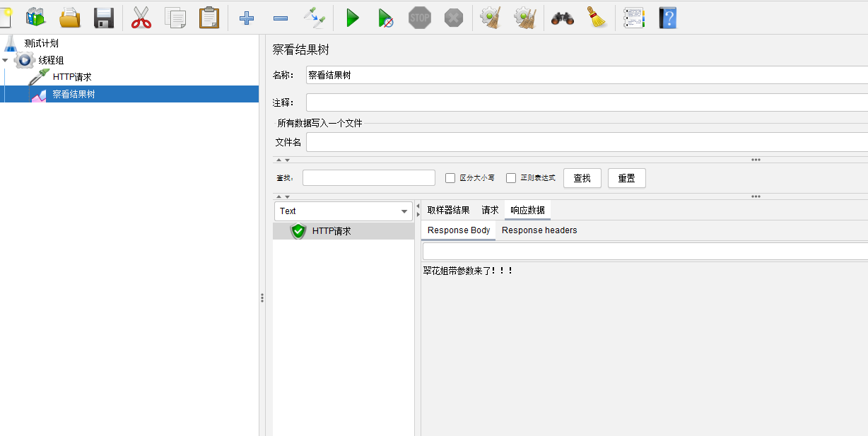Select 测试计划 in the tree
The width and height of the screenshot is (868, 436).
click(x=41, y=43)
